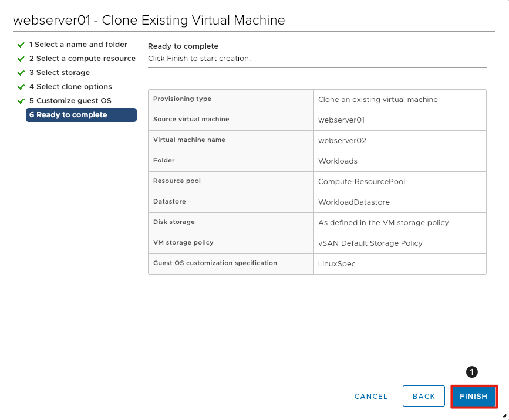Click the BACK button
Screen dimensions: 509x420
coord(424,396)
